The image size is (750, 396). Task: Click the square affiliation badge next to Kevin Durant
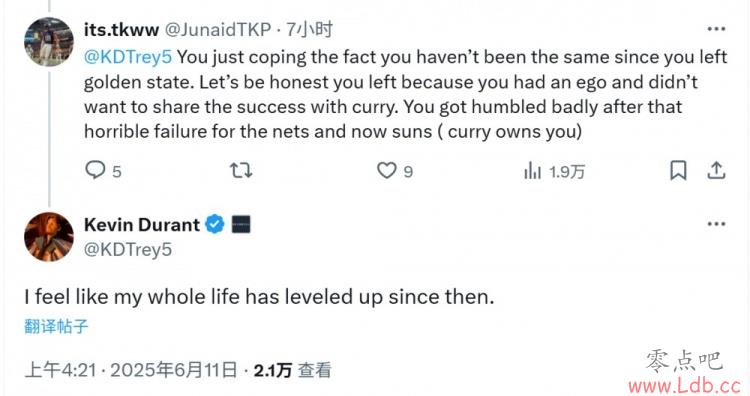pos(241,224)
